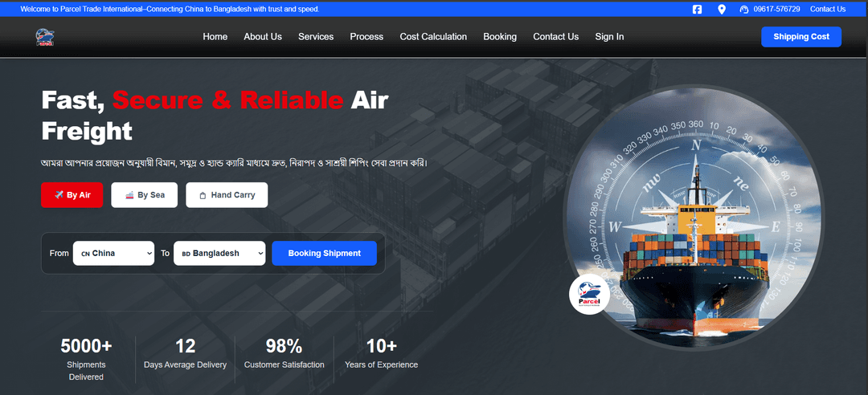Open the About Us page
Viewport: 868px width, 395px height.
pyautogui.click(x=263, y=37)
